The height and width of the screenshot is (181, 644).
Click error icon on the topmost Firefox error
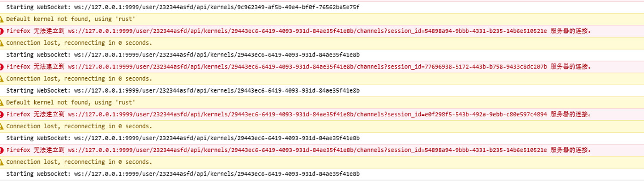pyautogui.click(x=2, y=31)
